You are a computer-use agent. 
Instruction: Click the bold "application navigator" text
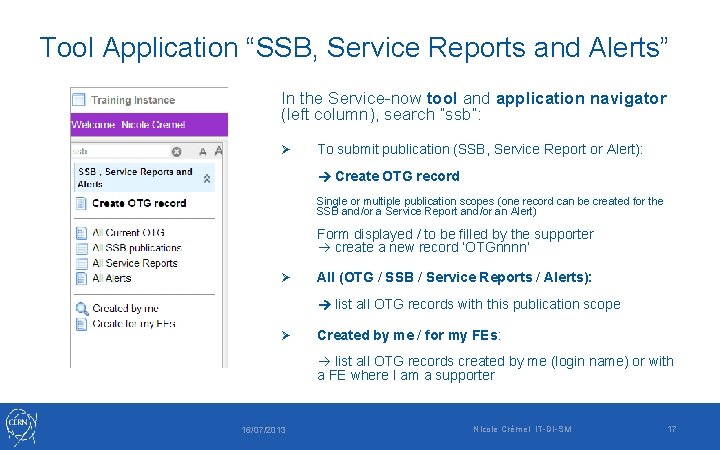click(581, 99)
